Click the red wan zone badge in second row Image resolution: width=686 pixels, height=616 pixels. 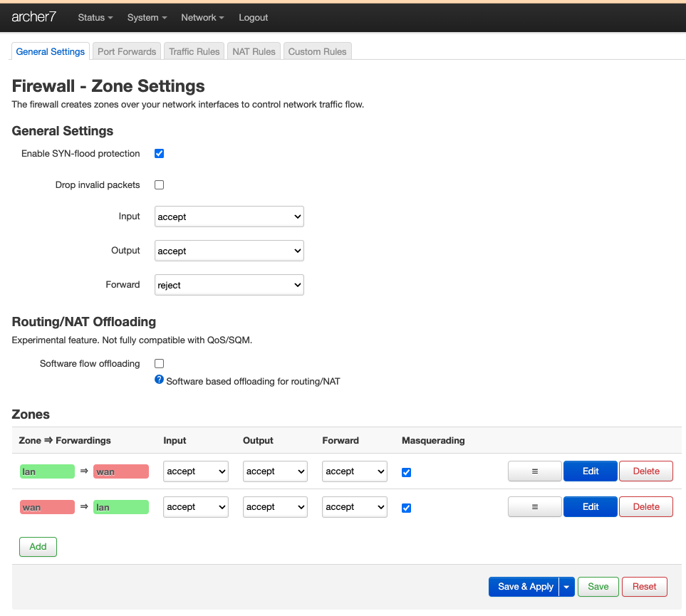tap(47, 508)
